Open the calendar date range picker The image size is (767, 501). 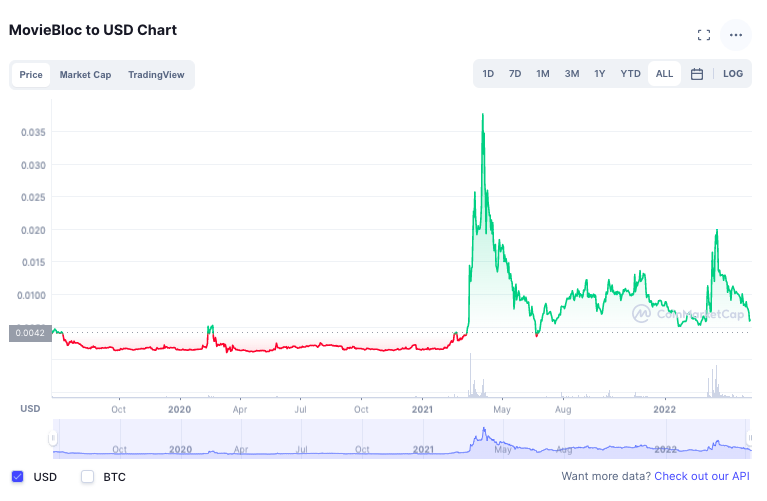(697, 74)
